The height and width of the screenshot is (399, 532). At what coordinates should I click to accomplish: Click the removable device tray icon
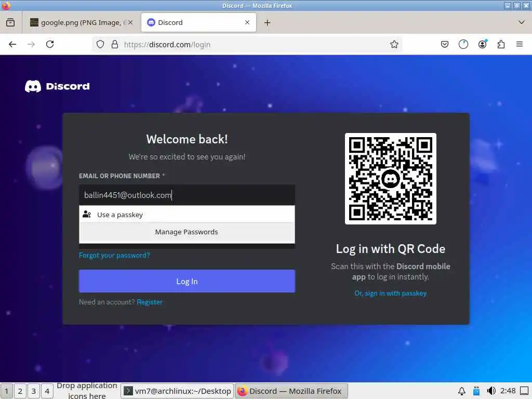click(477, 391)
